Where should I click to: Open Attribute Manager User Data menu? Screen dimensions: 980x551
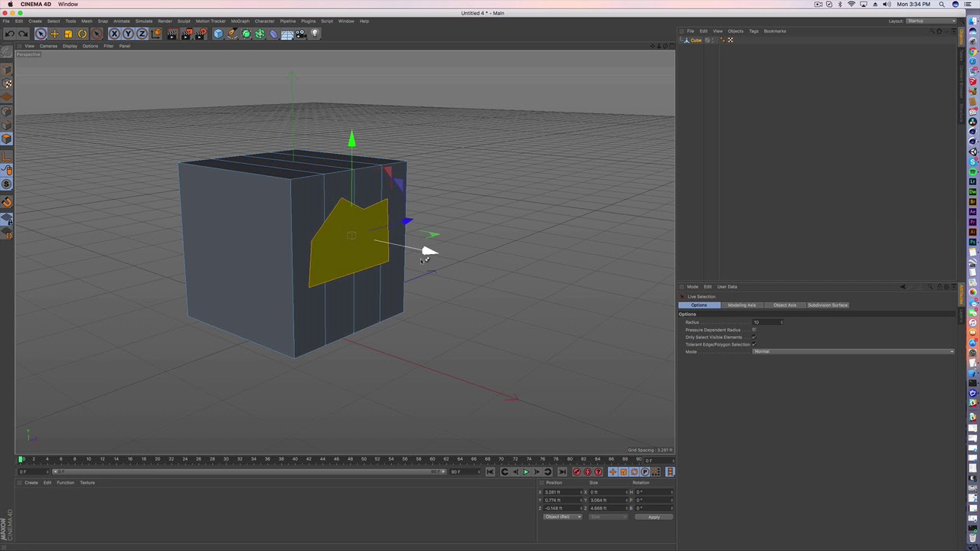[727, 287]
